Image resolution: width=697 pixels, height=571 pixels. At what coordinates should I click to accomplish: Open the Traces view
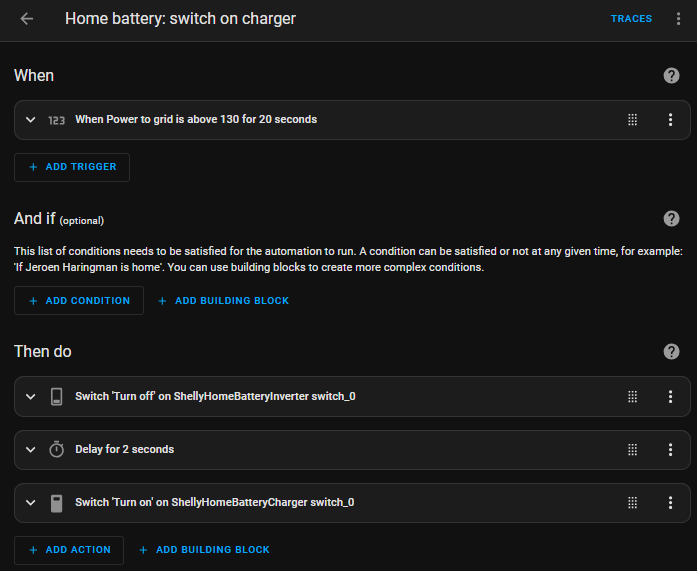point(631,19)
